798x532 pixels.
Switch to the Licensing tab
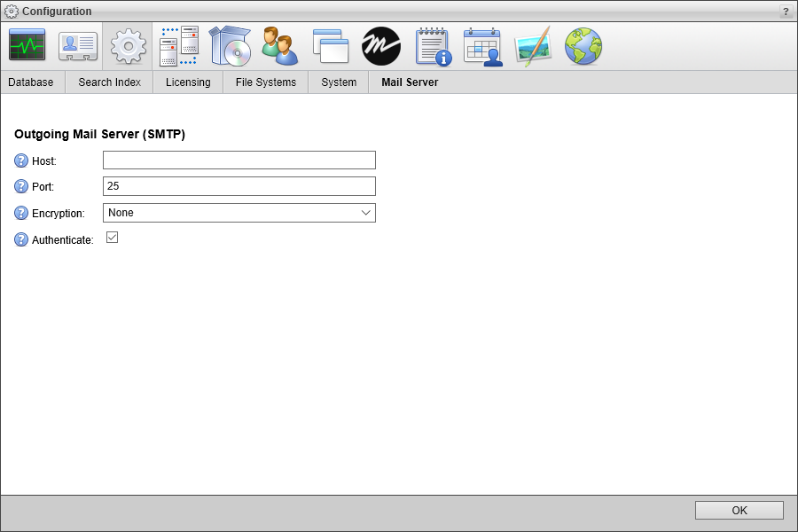(x=188, y=82)
